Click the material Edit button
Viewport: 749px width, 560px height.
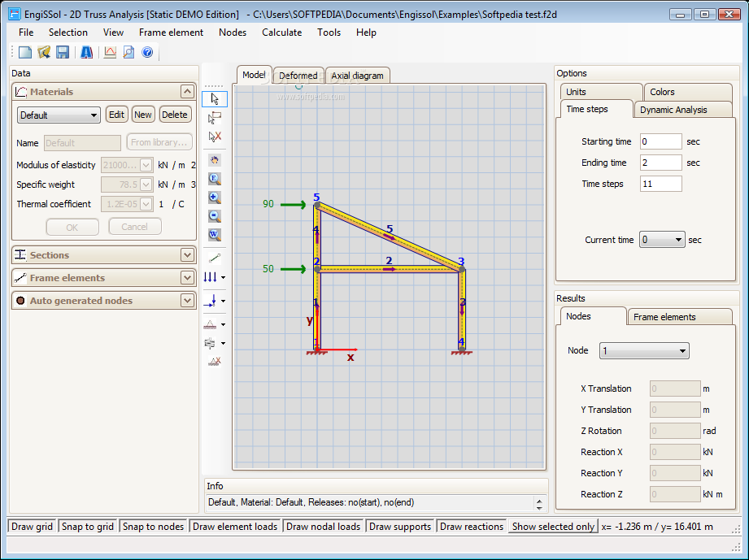click(x=116, y=115)
